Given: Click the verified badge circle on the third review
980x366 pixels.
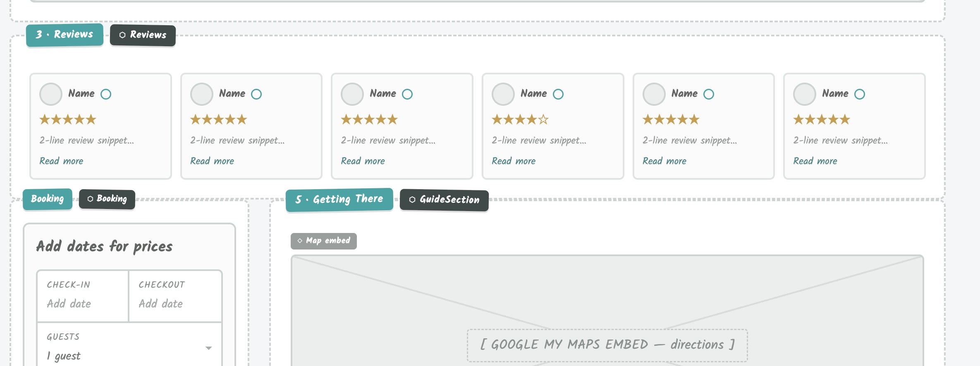Looking at the screenshot, I should [407, 94].
